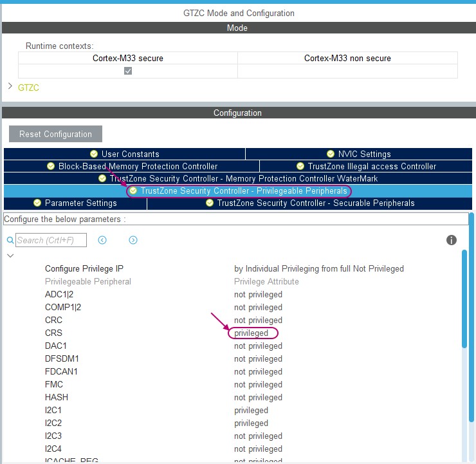Click the Privilegeable Peripheral column header
Viewport: 476px width, 464px height.
point(87,281)
